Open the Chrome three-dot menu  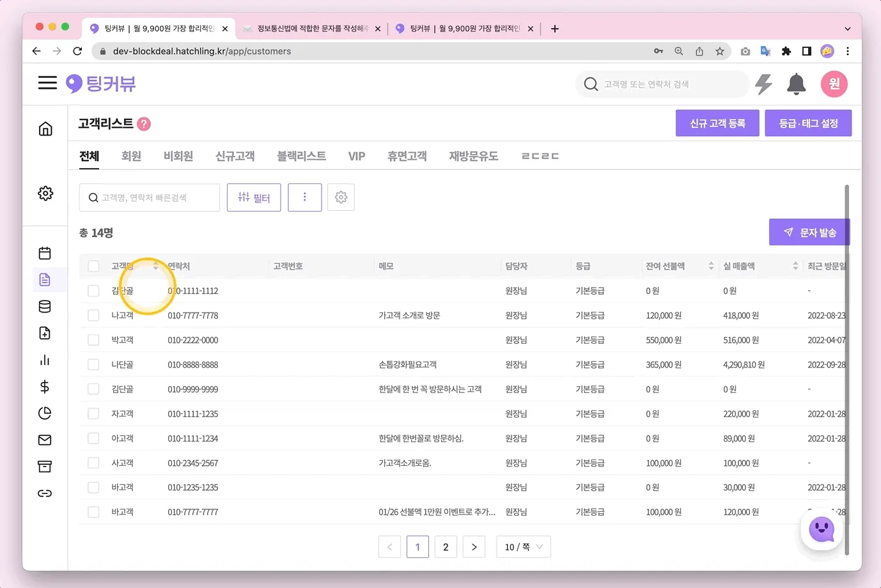tap(848, 51)
